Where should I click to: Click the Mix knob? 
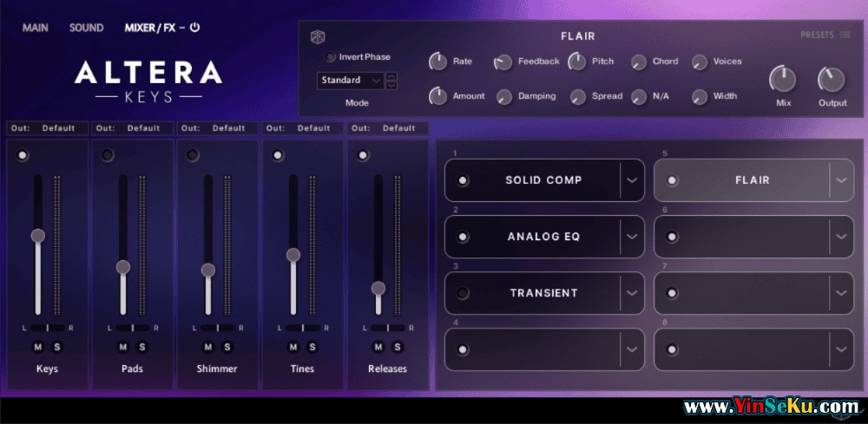783,80
